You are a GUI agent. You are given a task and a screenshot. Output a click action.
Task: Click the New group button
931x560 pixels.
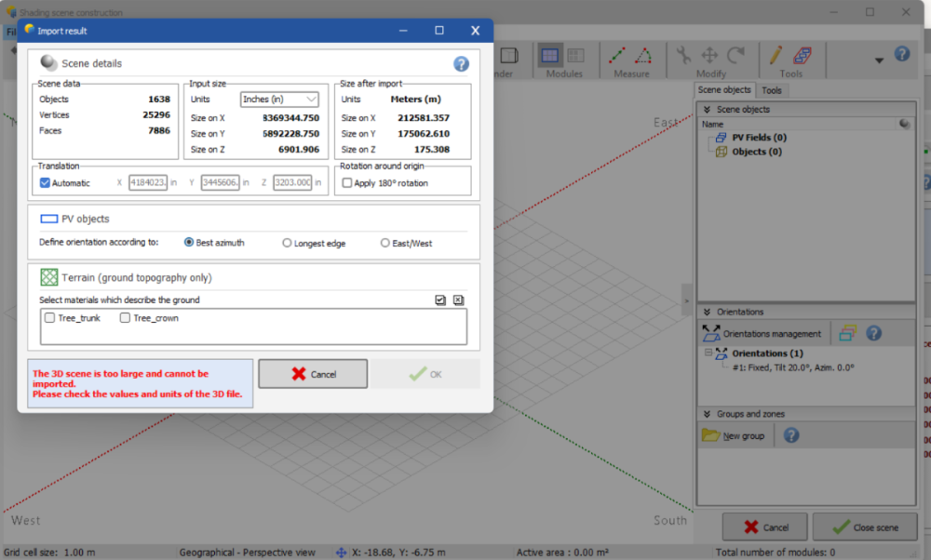[x=733, y=435]
